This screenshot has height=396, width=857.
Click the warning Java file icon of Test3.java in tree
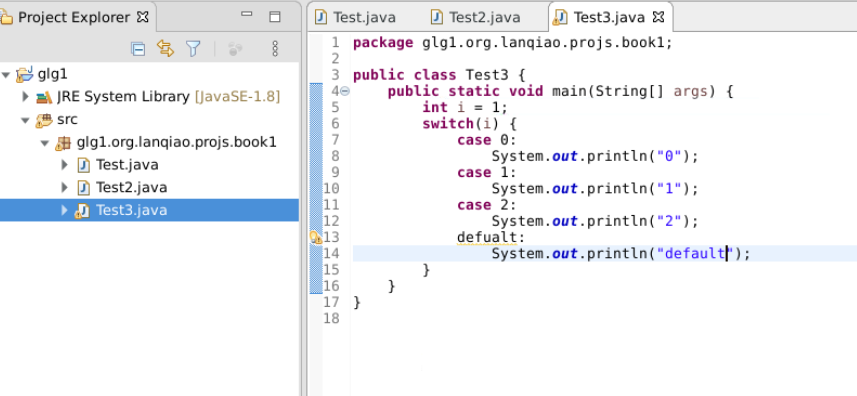(83, 211)
